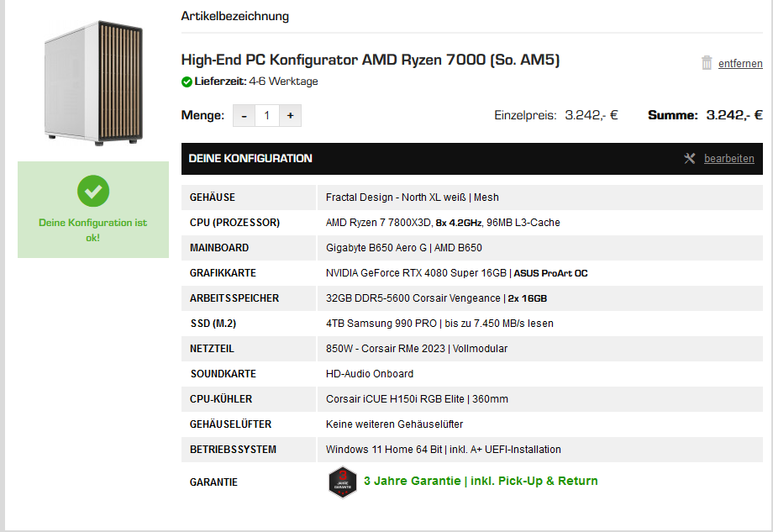Image resolution: width=773 pixels, height=532 pixels.
Task: Click the entfernen link
Action: [740, 64]
